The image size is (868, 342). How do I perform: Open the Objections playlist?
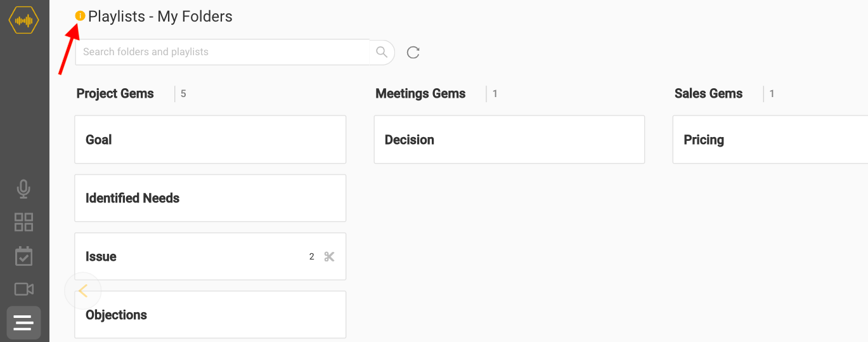[210, 315]
